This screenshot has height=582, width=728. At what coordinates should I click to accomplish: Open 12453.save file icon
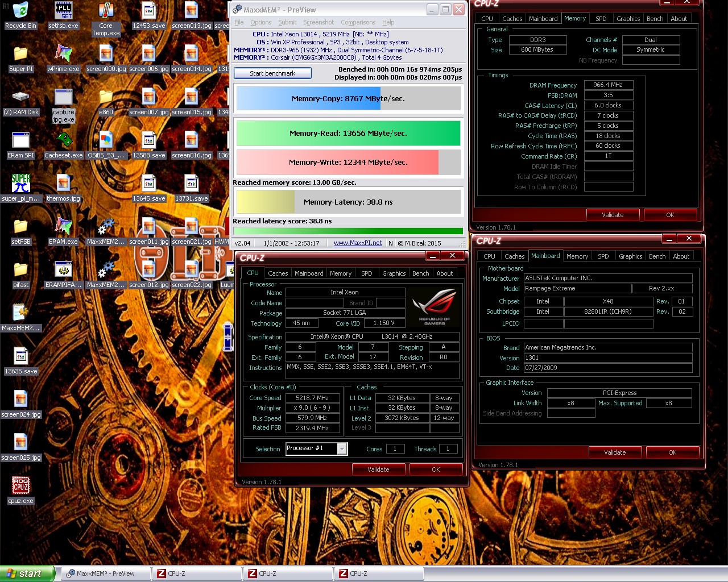point(149,15)
